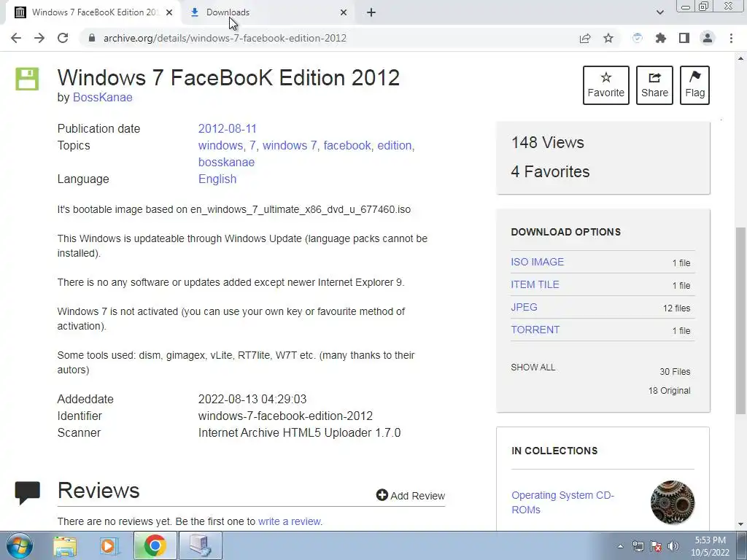Open a new browser tab

tap(371, 12)
